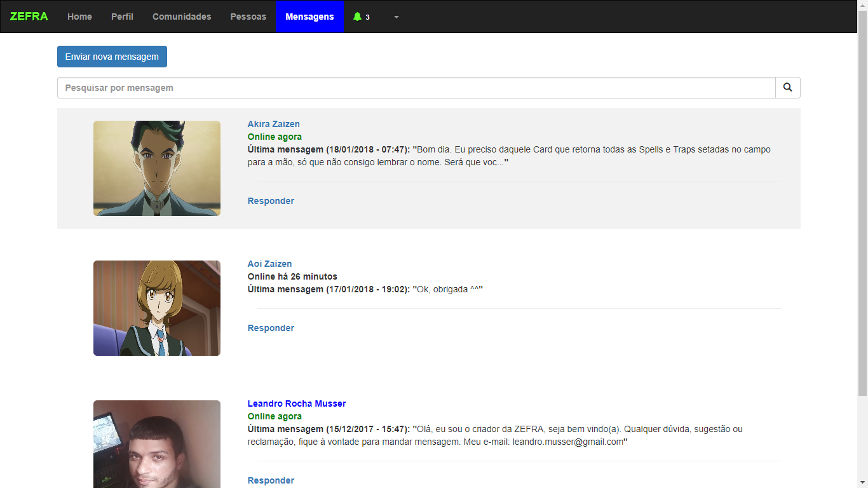Click the notification counter showing 3
The width and height of the screenshot is (868, 488).
(366, 17)
